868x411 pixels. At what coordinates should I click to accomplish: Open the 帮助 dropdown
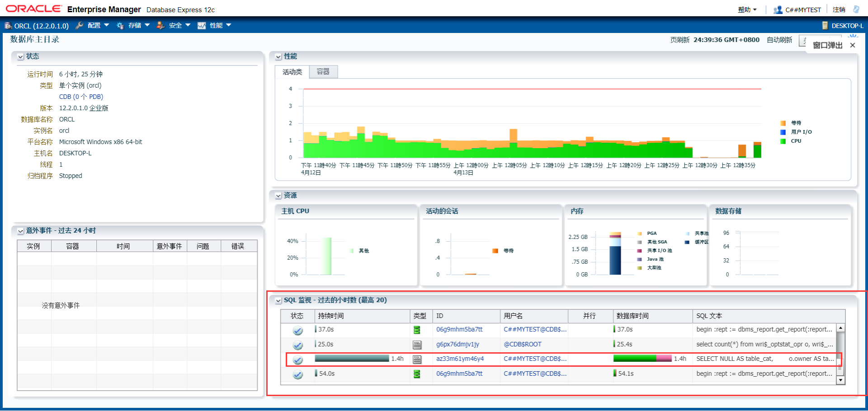pyautogui.click(x=744, y=9)
